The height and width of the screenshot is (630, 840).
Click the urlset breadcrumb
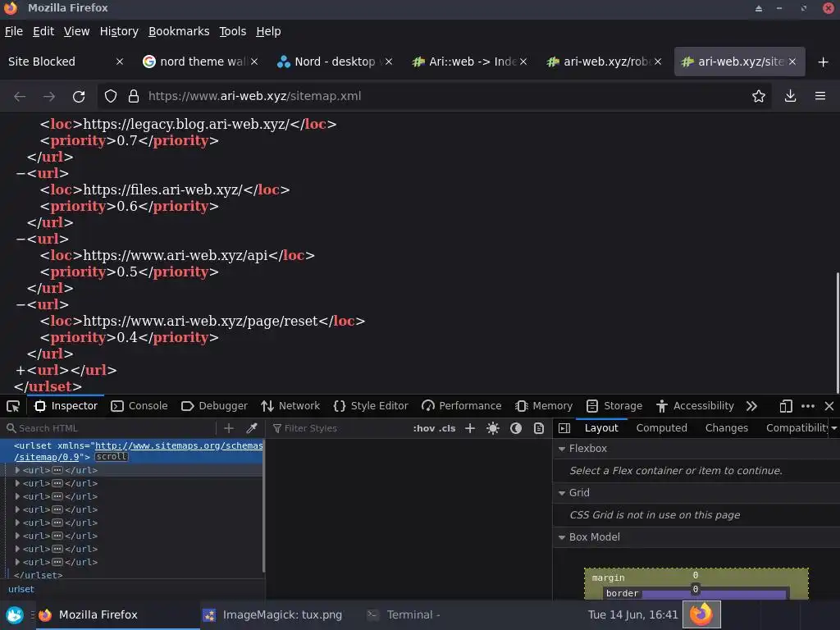[21, 589]
